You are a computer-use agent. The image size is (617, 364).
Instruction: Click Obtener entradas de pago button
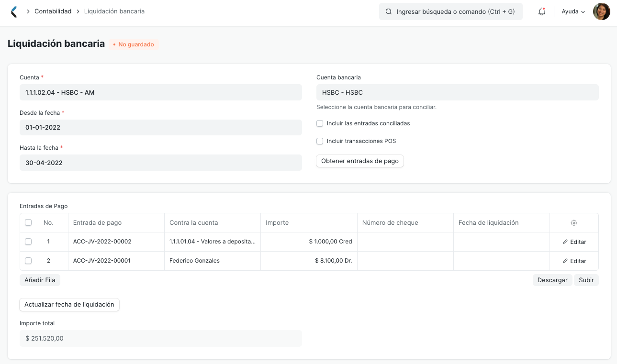click(x=360, y=161)
